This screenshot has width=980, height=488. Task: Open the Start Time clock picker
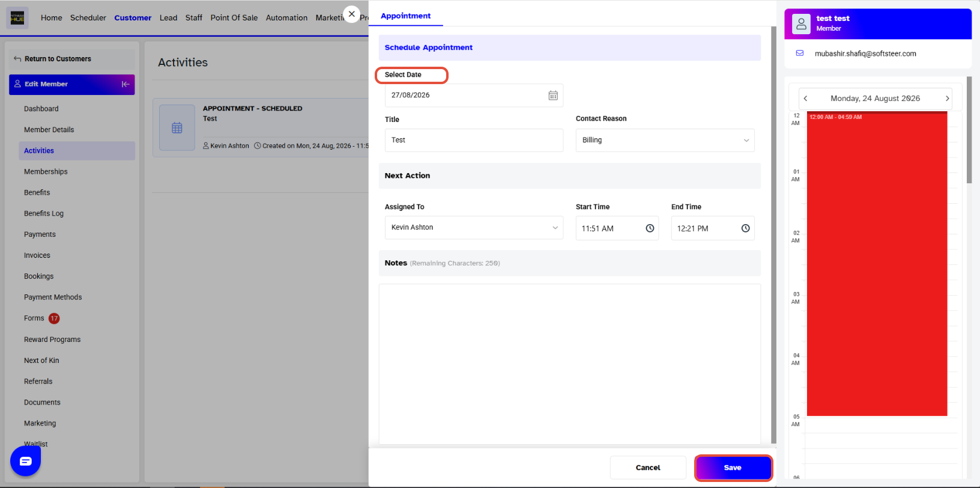[x=650, y=228]
